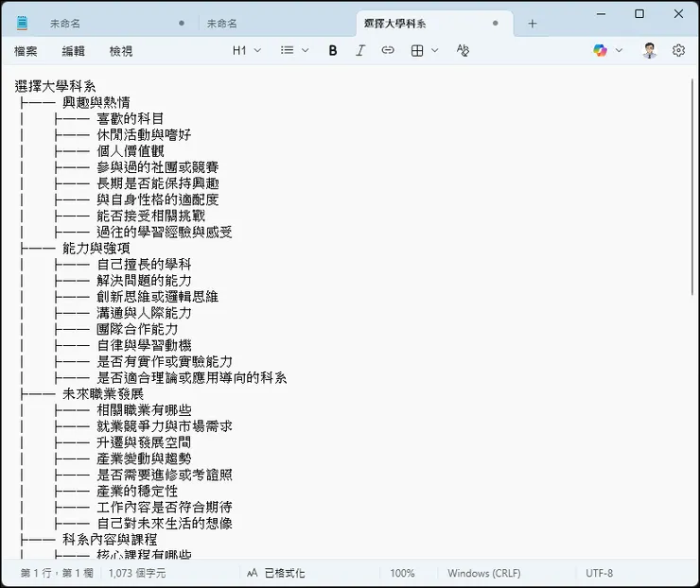Click the Notepad app icon in title bar

[23, 23]
